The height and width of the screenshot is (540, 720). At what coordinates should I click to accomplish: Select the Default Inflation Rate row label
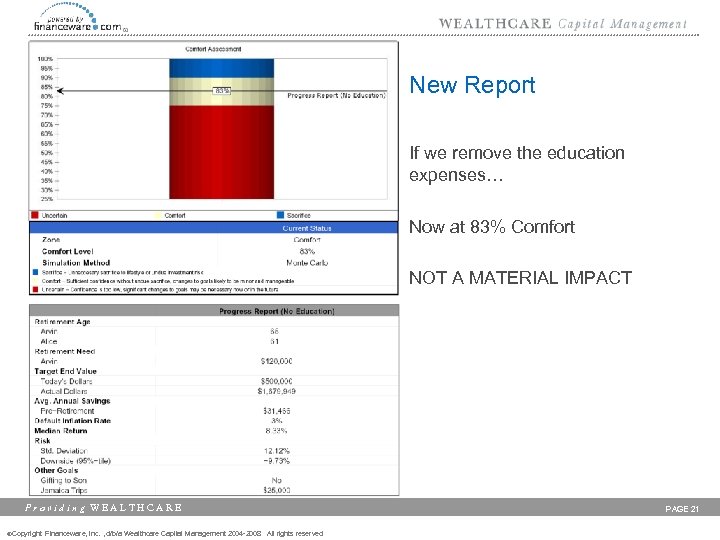(73, 421)
